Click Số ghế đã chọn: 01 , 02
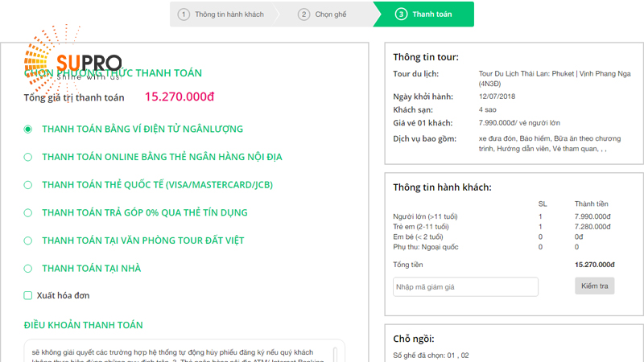This screenshot has width=644, height=362. (x=431, y=356)
